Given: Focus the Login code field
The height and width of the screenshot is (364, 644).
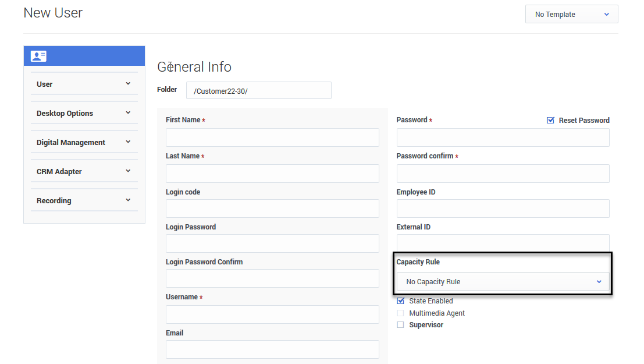Looking at the screenshot, I should click(x=272, y=208).
